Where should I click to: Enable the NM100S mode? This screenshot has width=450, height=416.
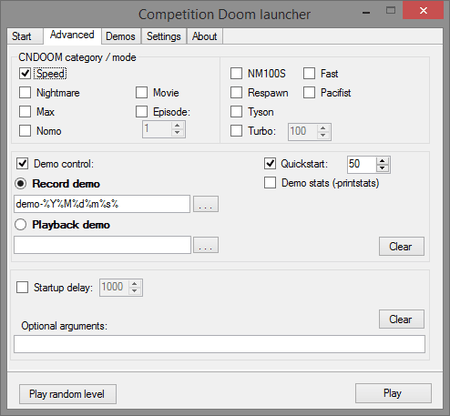tap(236, 73)
